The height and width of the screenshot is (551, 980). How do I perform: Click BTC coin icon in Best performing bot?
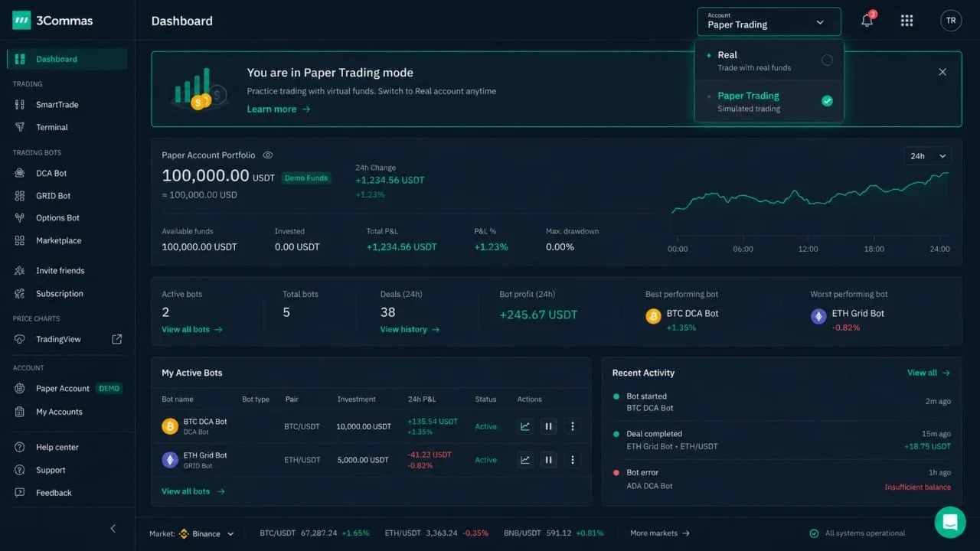(x=653, y=316)
